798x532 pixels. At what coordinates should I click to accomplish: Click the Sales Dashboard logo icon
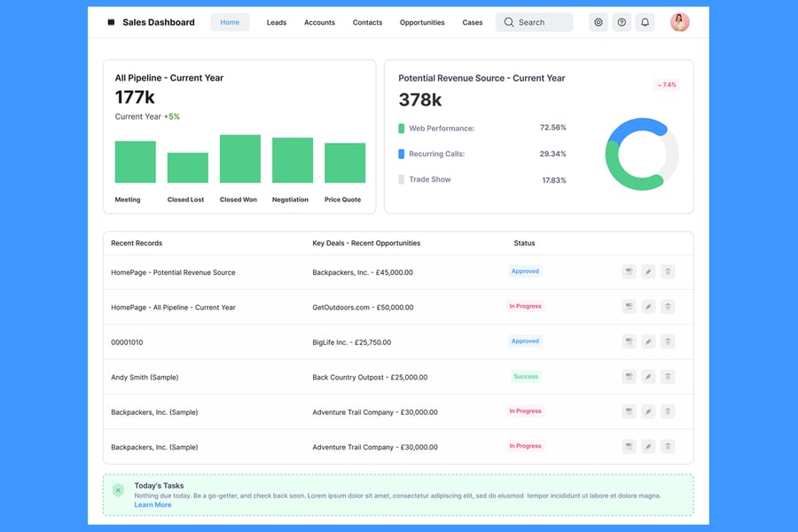(111, 22)
